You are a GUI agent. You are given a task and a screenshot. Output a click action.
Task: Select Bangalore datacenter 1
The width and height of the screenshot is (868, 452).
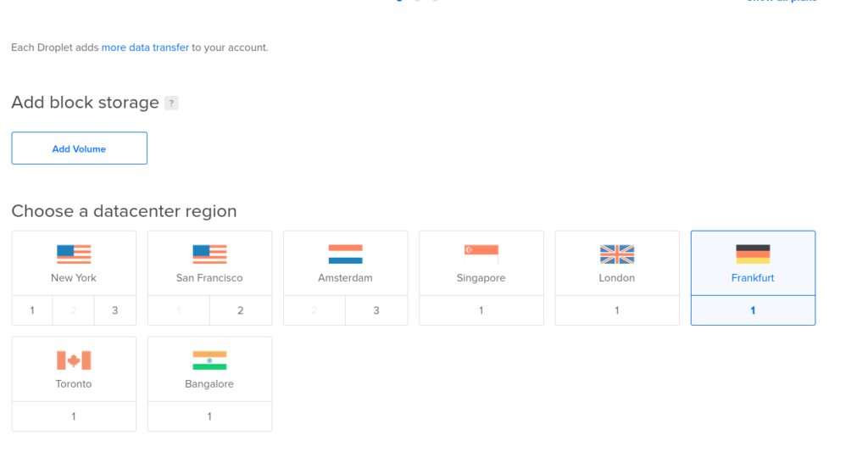coord(210,416)
